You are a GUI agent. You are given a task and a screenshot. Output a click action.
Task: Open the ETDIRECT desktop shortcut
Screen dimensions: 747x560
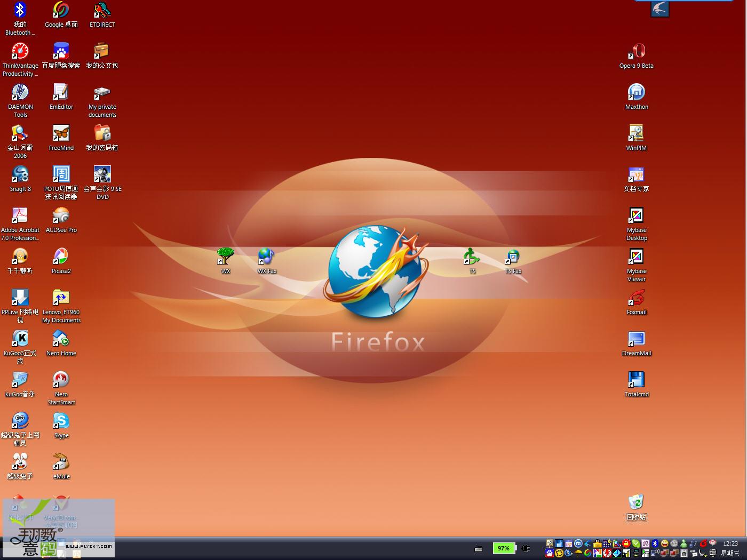[x=102, y=15]
